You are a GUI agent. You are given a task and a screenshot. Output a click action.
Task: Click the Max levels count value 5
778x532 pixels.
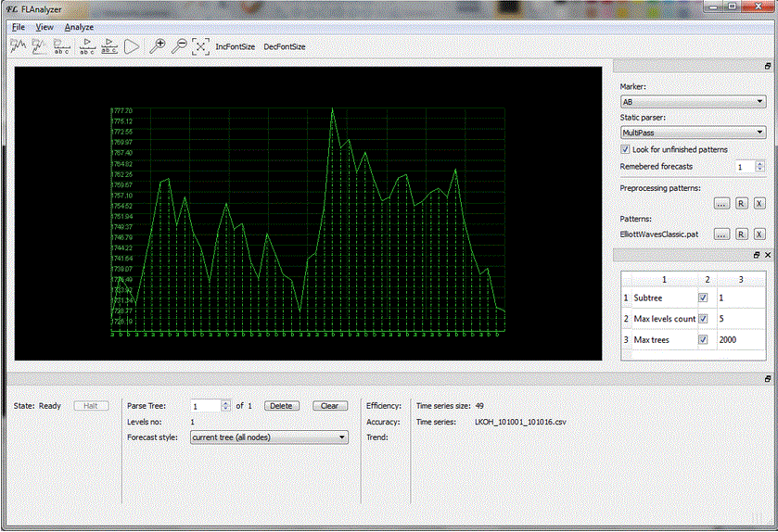click(x=741, y=318)
